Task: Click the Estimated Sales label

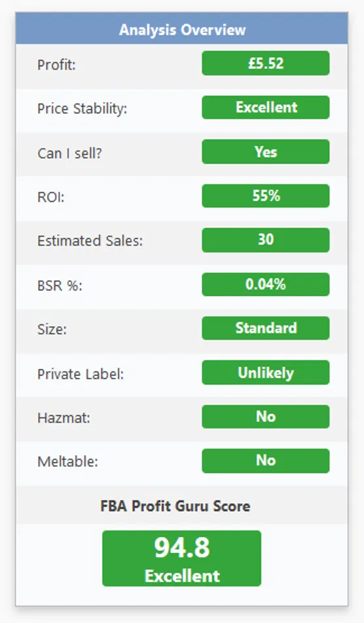Action: (90, 241)
